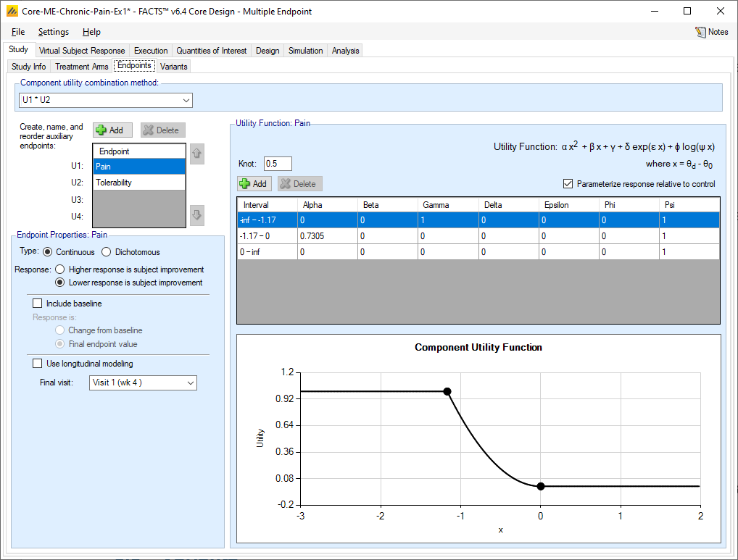Click the Knot value input field
Screen dimensions: 738x560
(278, 164)
